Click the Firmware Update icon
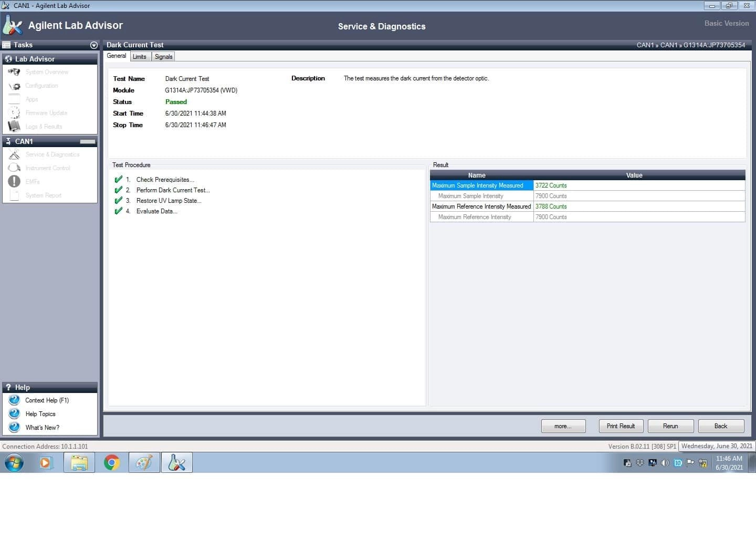Screen dimensions: 756x538 coord(14,113)
